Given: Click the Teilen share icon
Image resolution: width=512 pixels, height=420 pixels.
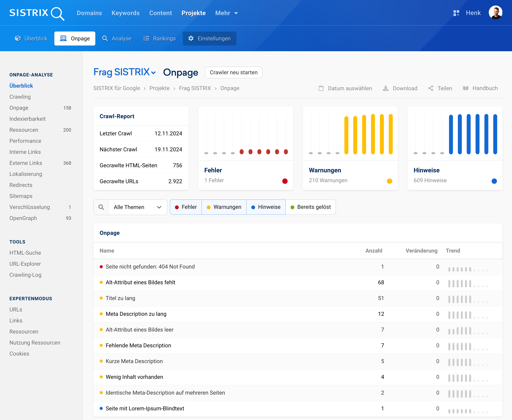Looking at the screenshot, I should 430,88.
